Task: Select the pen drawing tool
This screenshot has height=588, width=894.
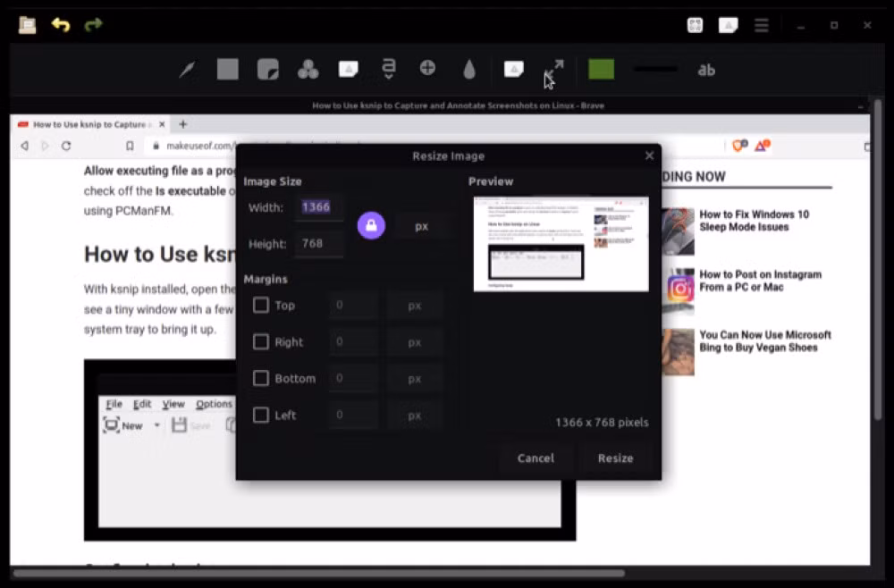Action: tap(187, 70)
